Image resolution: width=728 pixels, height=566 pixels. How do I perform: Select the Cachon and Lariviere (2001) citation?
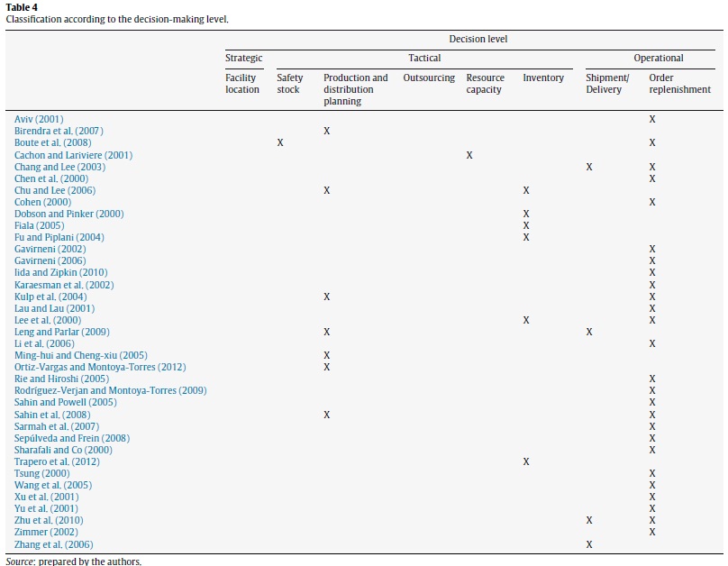click(73, 155)
